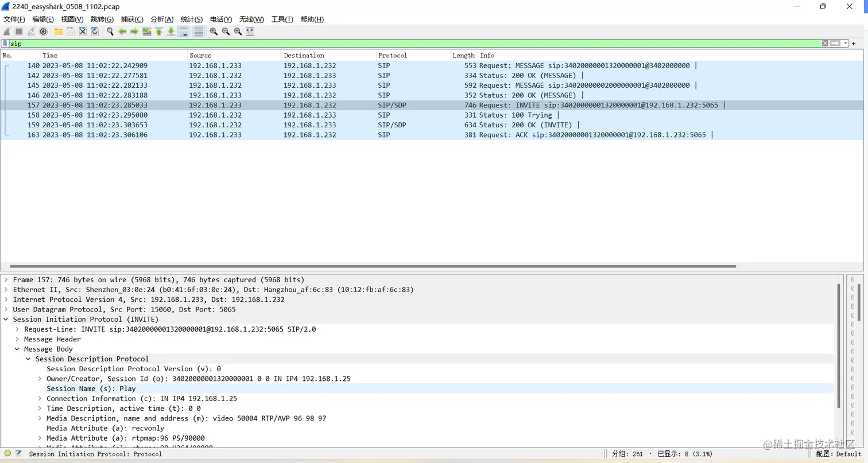Expand the Frame 157 tree row

point(6,280)
